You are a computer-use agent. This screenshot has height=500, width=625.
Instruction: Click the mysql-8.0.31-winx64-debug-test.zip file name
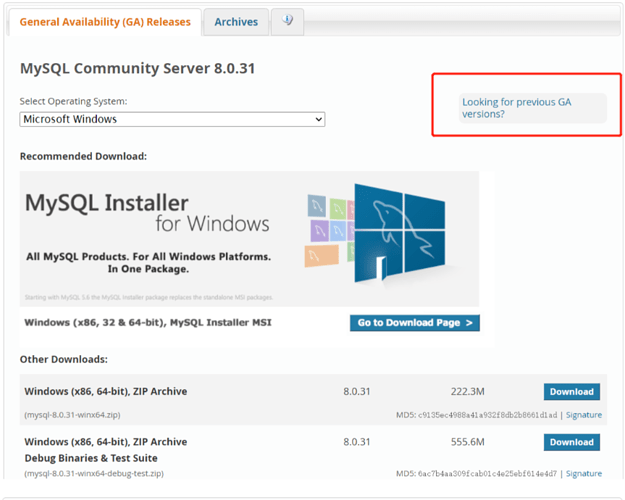(94, 473)
